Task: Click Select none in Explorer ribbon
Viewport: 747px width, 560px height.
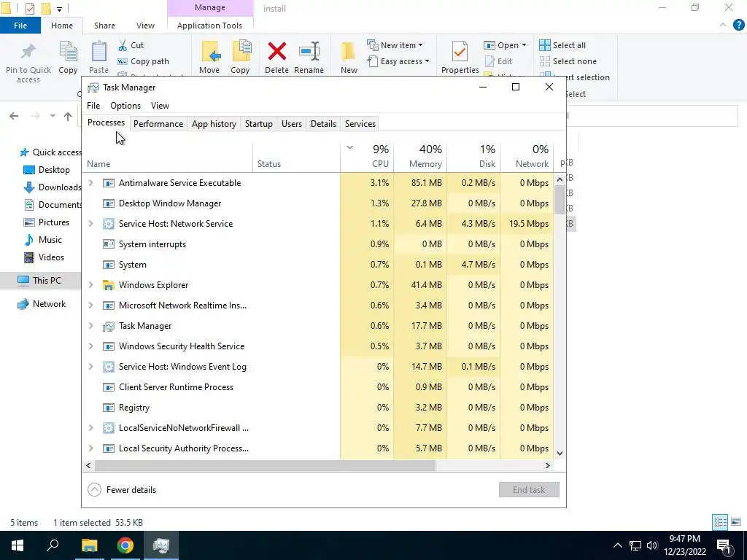Action: [568, 61]
